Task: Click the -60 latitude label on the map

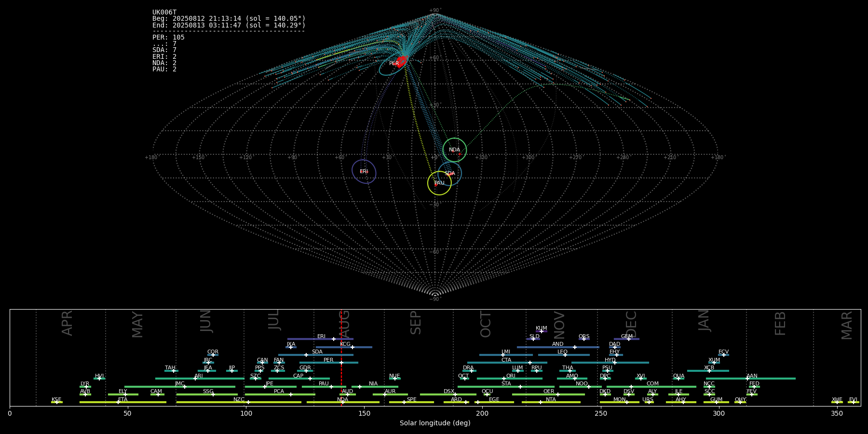Action: (x=434, y=252)
